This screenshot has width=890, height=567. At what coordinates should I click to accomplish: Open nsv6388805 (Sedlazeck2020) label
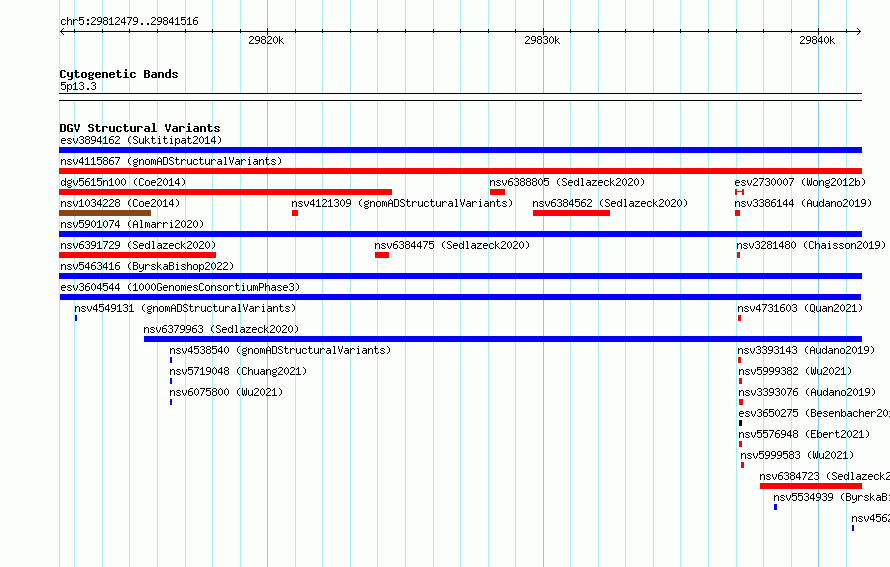(x=567, y=182)
